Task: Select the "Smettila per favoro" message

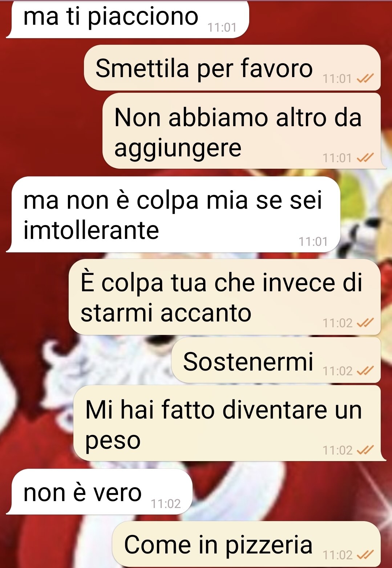Action: [x=233, y=68]
